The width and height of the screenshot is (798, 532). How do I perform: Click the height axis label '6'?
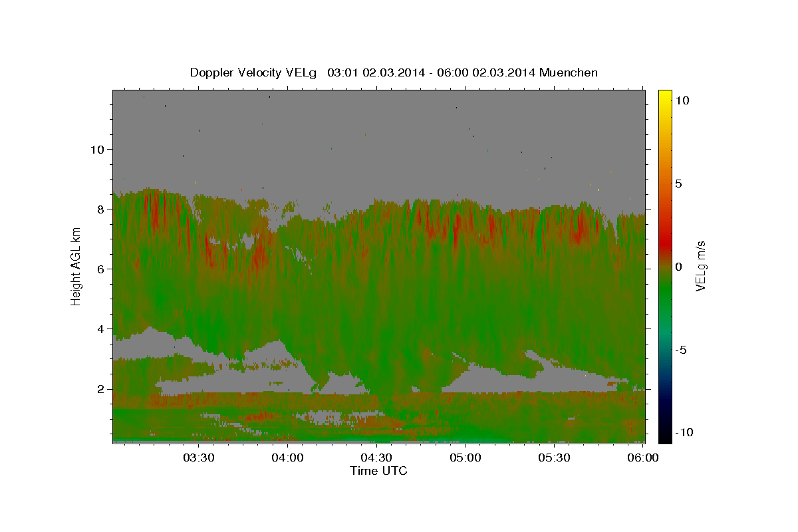point(100,269)
